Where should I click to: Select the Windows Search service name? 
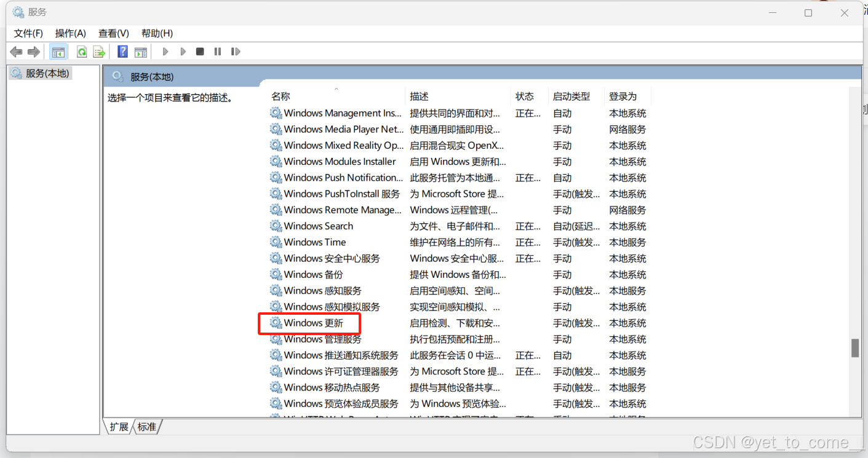point(319,226)
